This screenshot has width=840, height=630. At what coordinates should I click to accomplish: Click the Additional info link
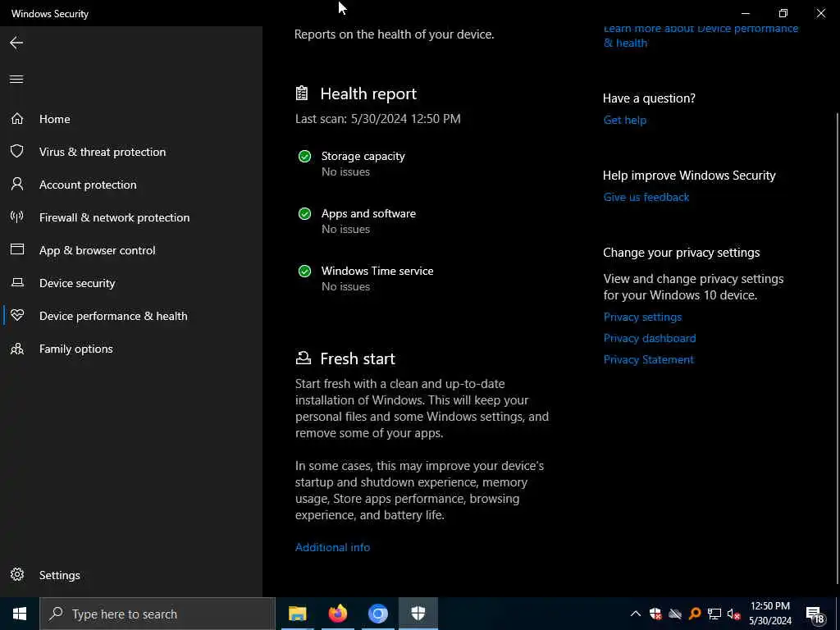(333, 547)
